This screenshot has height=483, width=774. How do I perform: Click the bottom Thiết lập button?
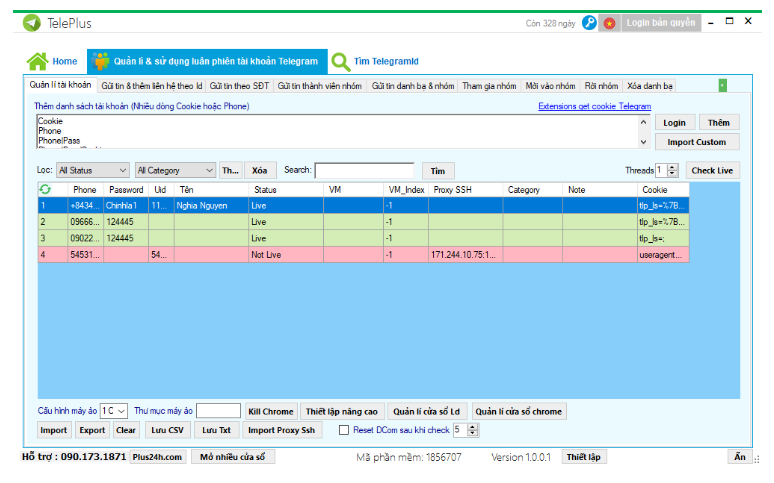pyautogui.click(x=583, y=457)
